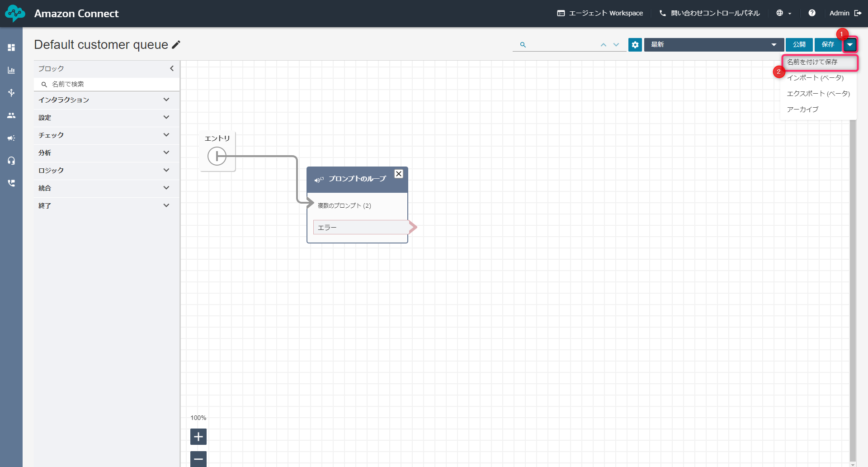Zoom in with the plus button
868x467 pixels.
pos(198,437)
